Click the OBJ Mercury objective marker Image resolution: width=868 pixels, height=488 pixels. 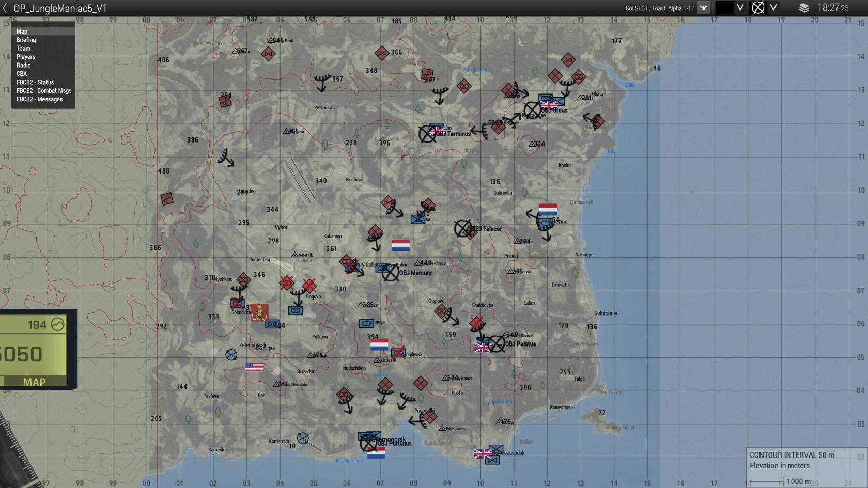coord(390,273)
